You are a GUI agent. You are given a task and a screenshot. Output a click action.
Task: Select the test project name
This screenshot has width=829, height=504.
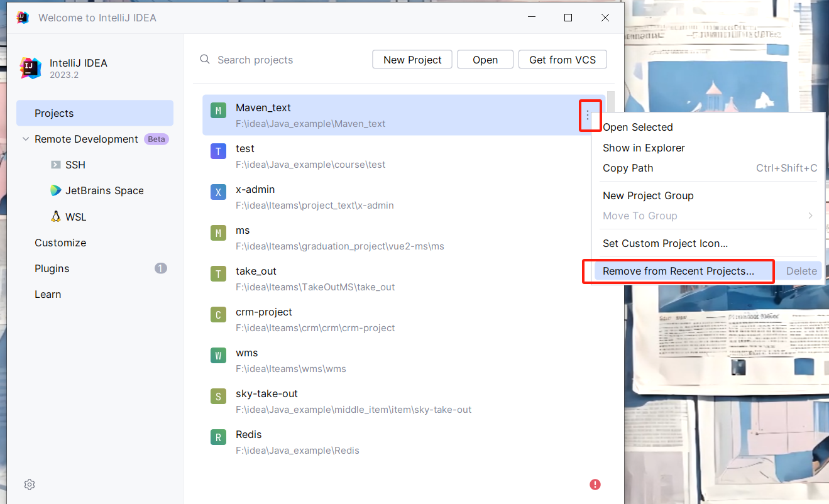245,148
